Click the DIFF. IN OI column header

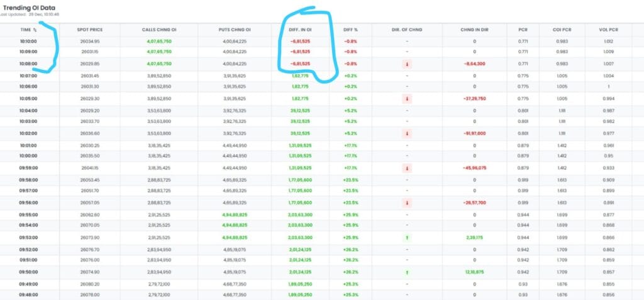click(x=299, y=30)
